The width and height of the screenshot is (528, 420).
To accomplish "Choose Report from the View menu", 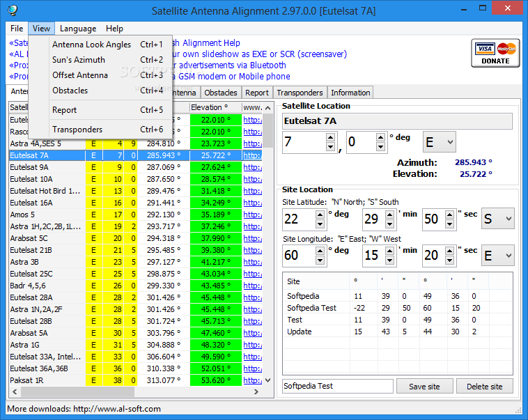I will pyautogui.click(x=101, y=110).
